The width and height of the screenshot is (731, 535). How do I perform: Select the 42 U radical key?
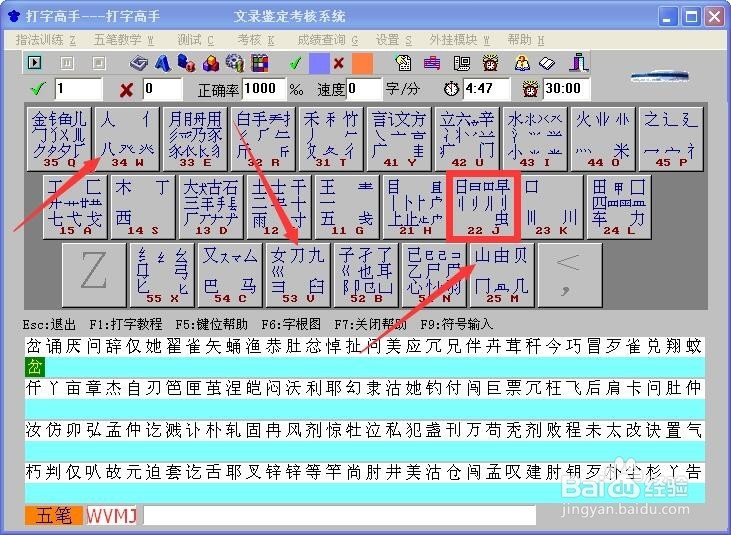[x=468, y=139]
